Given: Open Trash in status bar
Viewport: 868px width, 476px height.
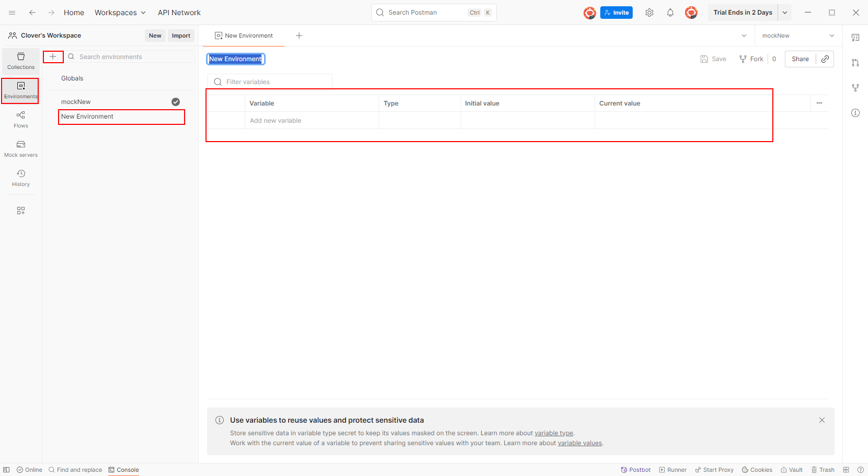Looking at the screenshot, I should click(823, 470).
